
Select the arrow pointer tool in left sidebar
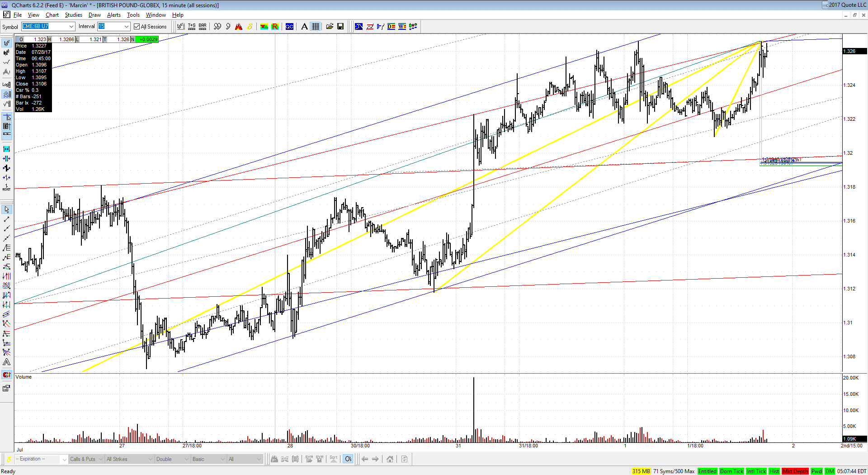click(7, 209)
